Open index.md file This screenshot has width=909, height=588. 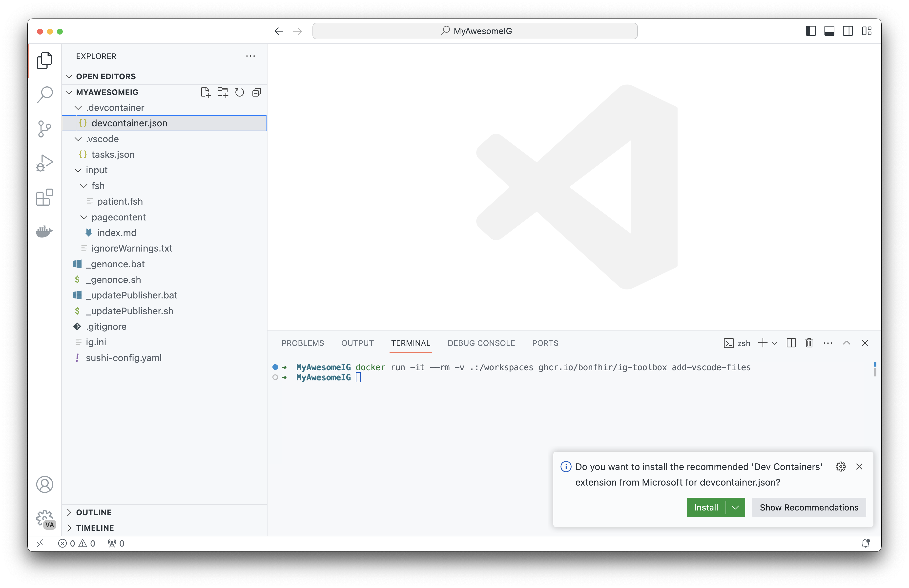click(164, 233)
